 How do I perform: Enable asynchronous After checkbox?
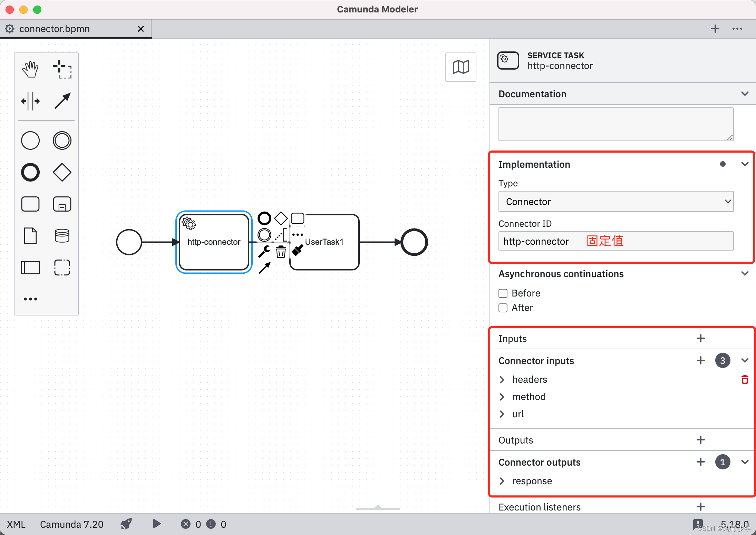coord(503,308)
